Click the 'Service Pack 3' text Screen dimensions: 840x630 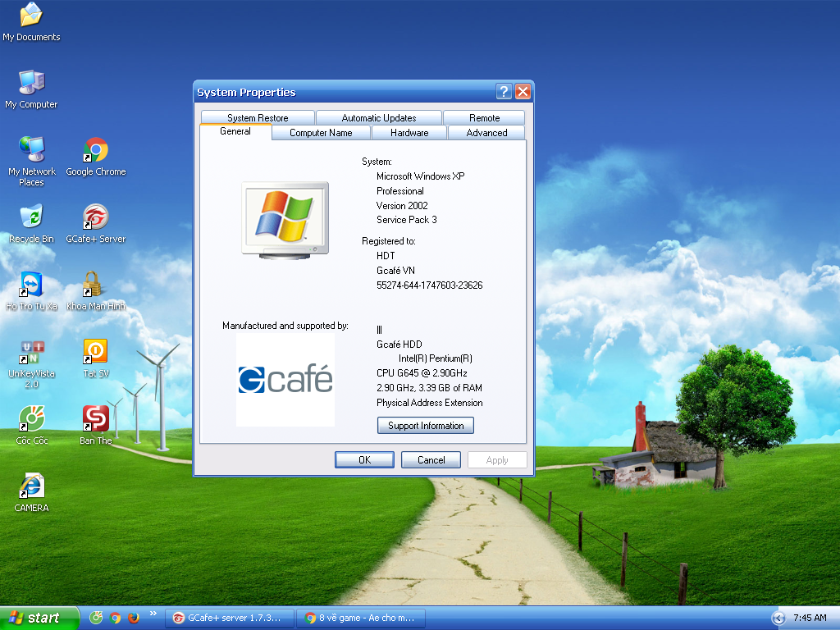point(407,220)
